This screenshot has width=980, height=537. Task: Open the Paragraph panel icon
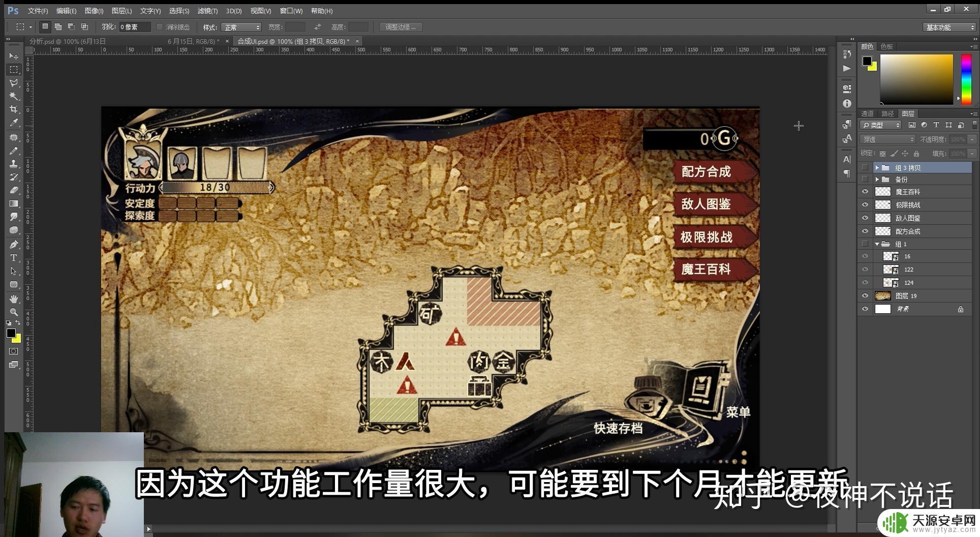click(x=847, y=173)
